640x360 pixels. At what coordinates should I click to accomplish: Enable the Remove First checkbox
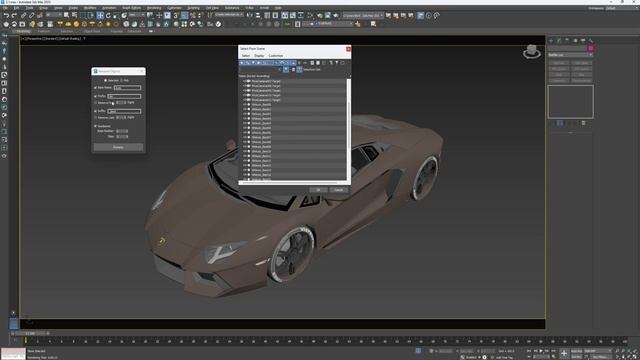(x=96, y=103)
